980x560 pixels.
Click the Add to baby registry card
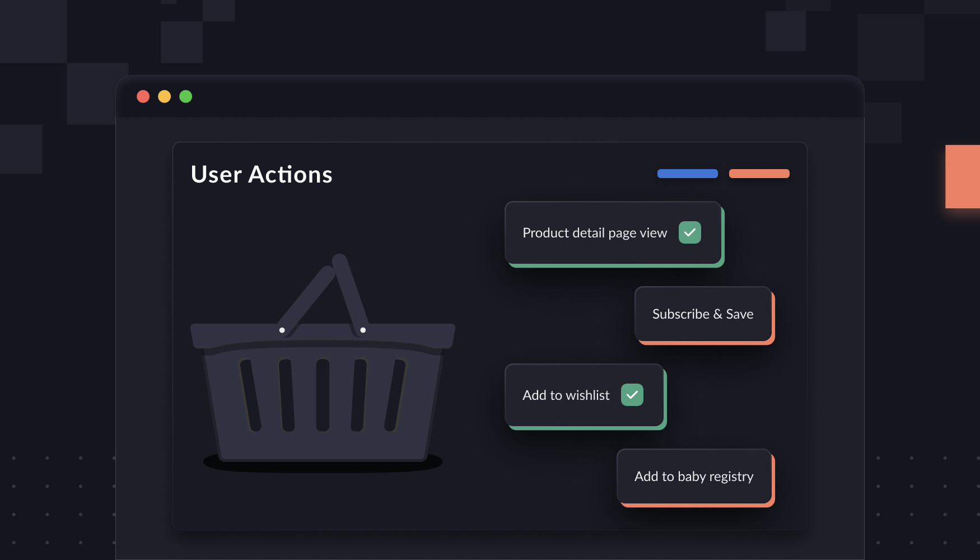point(694,477)
